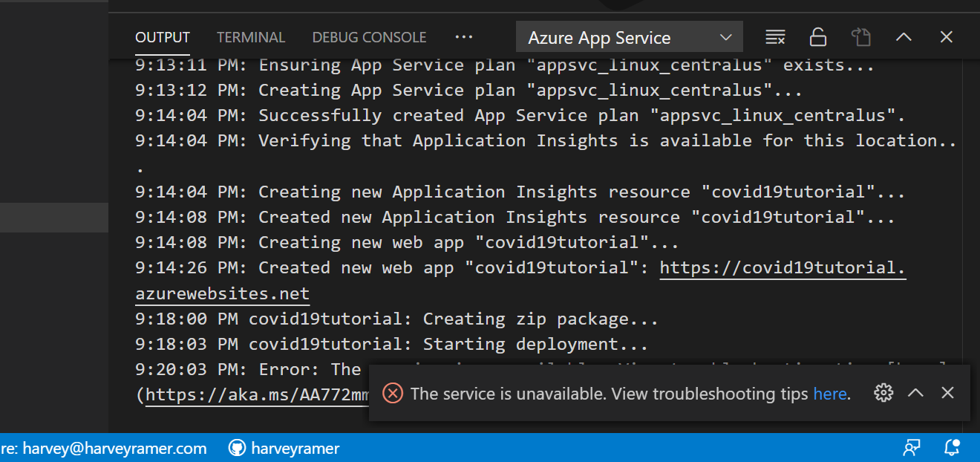Close the output panel
This screenshot has width=980, height=462.
pos(946,37)
